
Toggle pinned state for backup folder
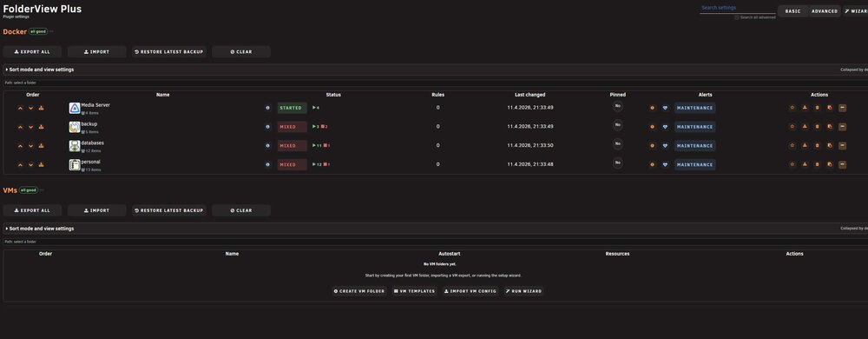pos(618,125)
